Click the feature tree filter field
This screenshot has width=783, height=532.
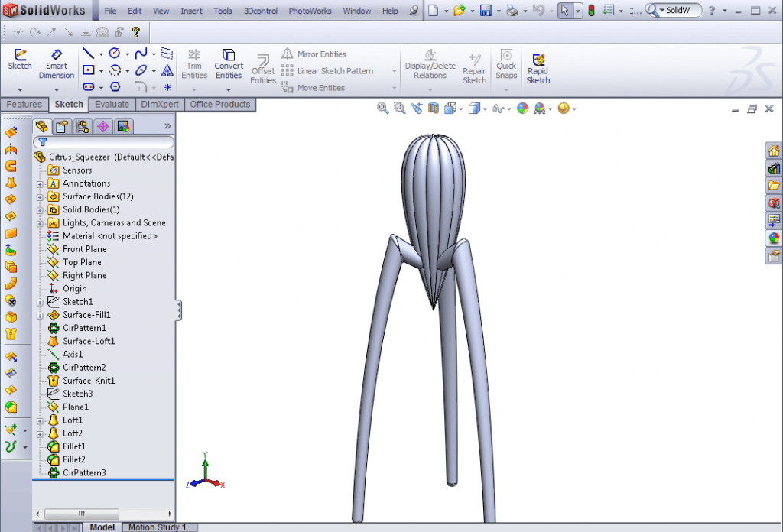click(107, 142)
